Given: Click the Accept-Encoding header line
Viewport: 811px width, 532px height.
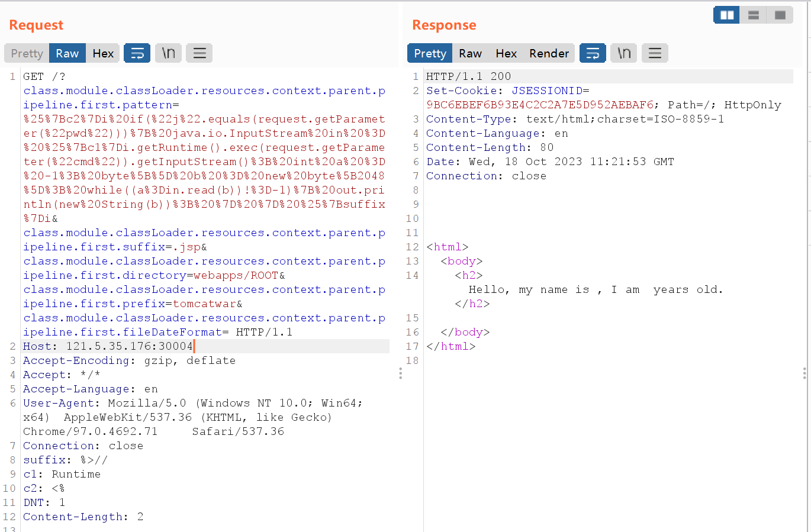Looking at the screenshot, I should [129, 360].
